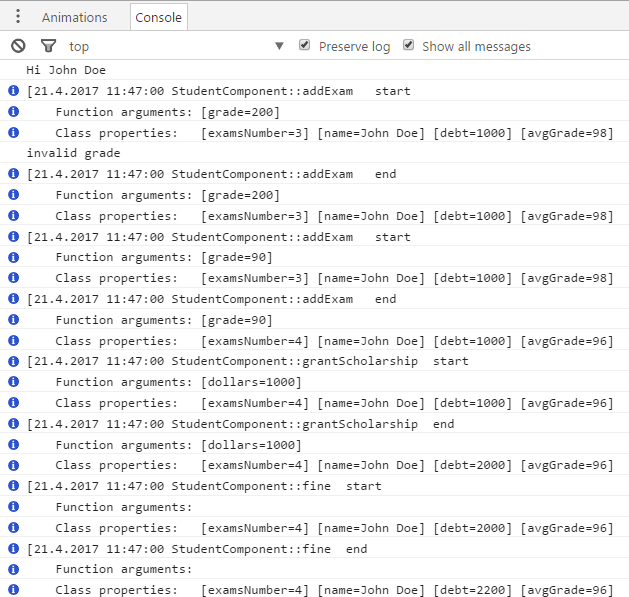Screen dimensions: 629x597
Task: Select the first 'addExam start' log entry
Action: 219,91
